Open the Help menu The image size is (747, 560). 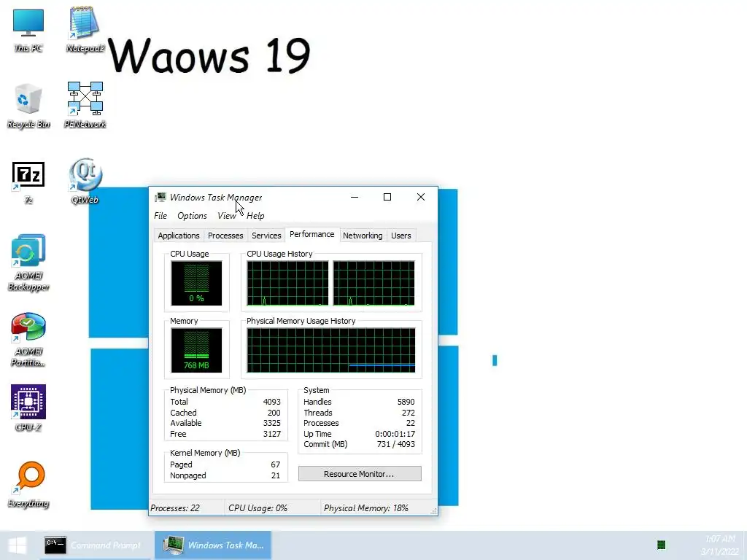coord(255,216)
